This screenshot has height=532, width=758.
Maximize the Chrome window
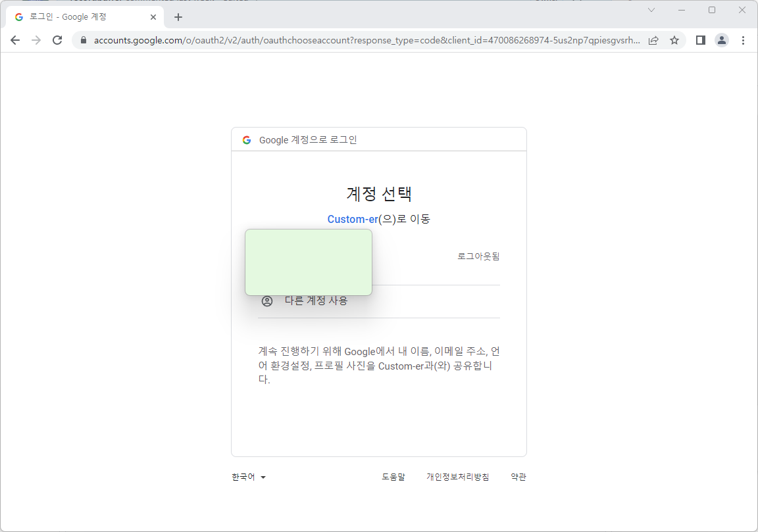click(x=711, y=10)
